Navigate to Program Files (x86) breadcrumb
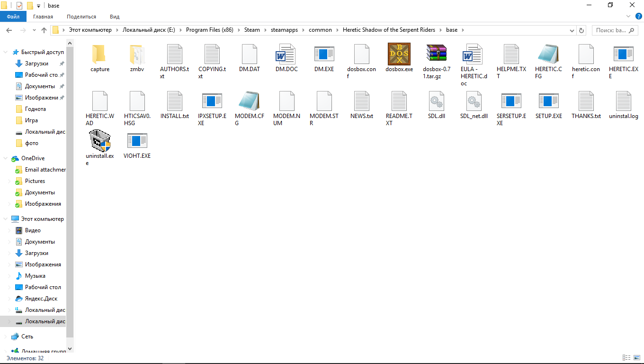This screenshot has width=644, height=364. point(209,30)
